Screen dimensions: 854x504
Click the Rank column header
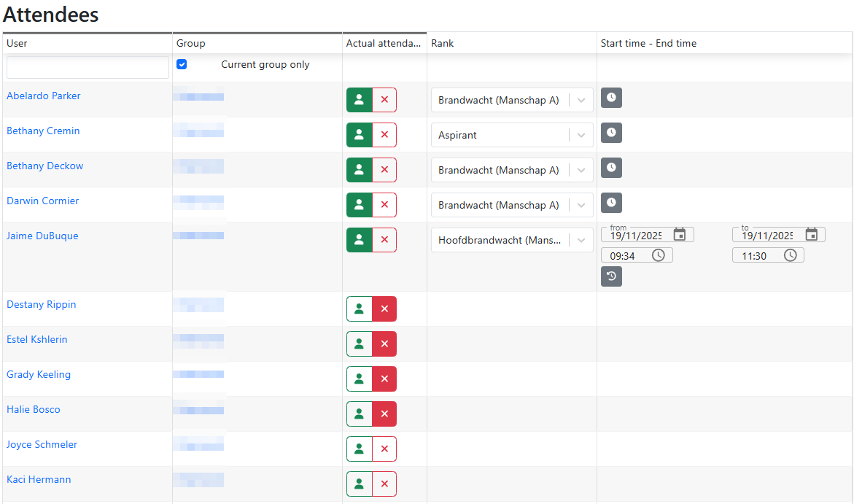443,44
